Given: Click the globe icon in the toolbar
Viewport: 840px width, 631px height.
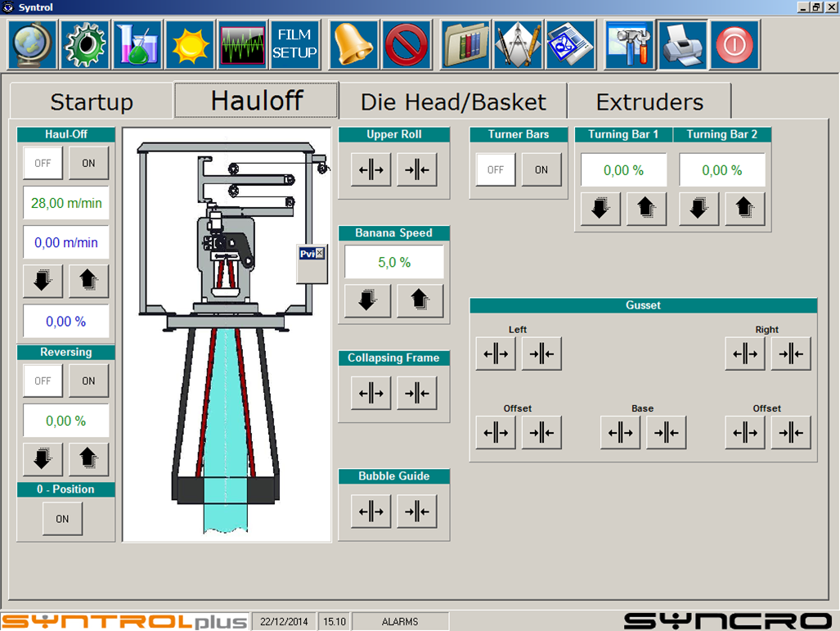Looking at the screenshot, I should pos(33,45).
